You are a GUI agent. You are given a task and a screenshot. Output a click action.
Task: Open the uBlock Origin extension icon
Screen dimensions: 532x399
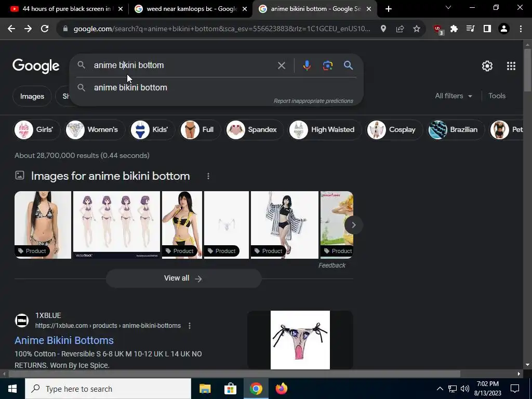point(438,29)
